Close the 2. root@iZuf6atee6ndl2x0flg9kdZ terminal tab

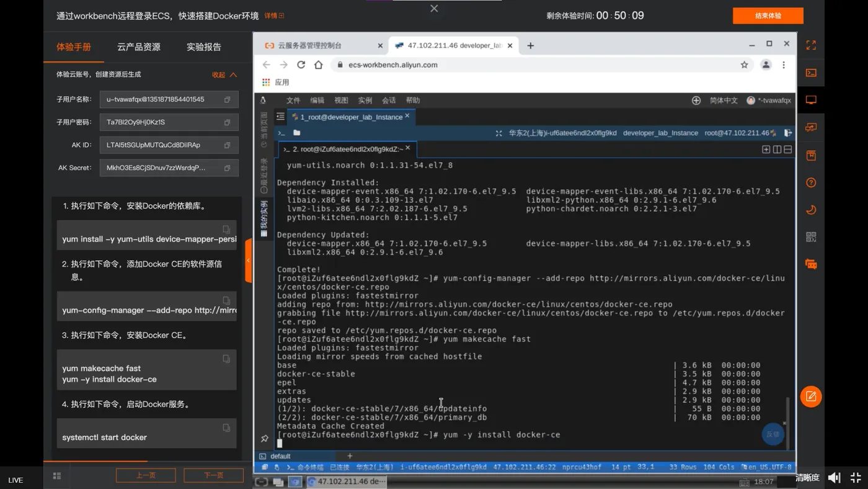(407, 148)
